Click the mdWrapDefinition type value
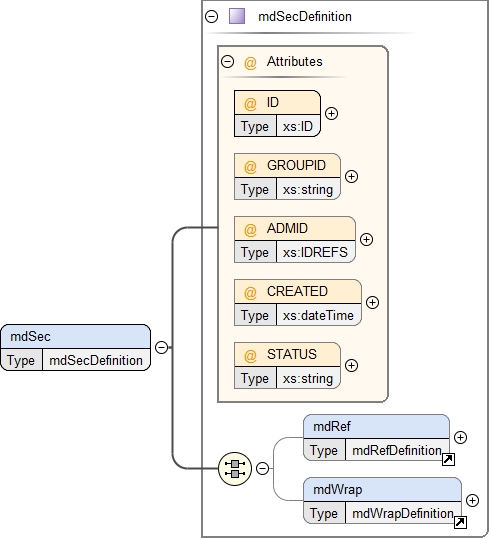The width and height of the screenshot is (490, 539). (x=403, y=514)
